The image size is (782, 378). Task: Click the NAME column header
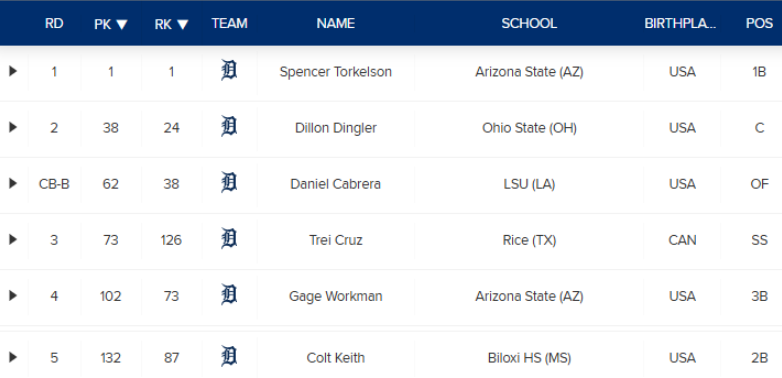pyautogui.click(x=336, y=23)
